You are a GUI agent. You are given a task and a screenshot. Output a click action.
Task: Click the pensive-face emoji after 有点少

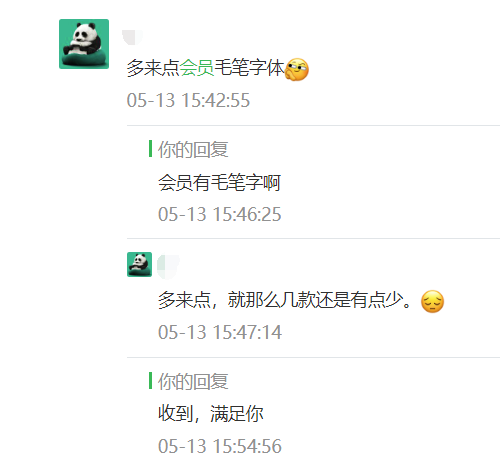[432, 301]
